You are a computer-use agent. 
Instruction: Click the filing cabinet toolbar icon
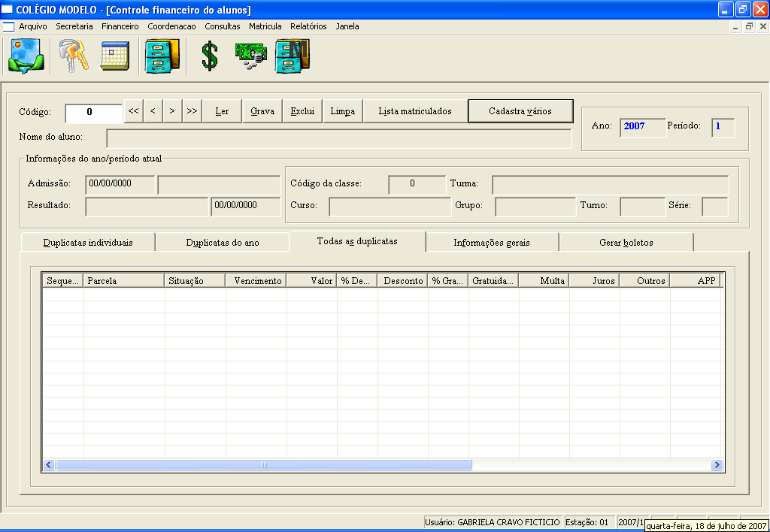coord(162,56)
